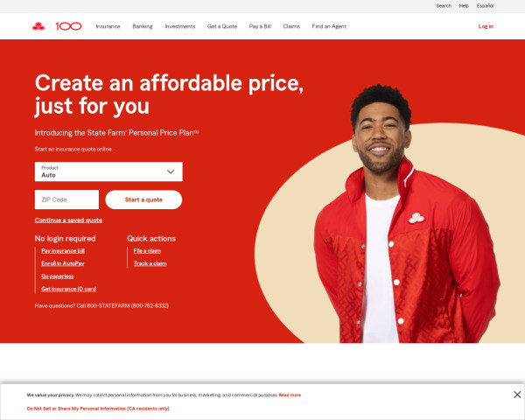This screenshot has height=420, width=525.
Task: Open Pay a Bill in navigation
Action: 260,26
